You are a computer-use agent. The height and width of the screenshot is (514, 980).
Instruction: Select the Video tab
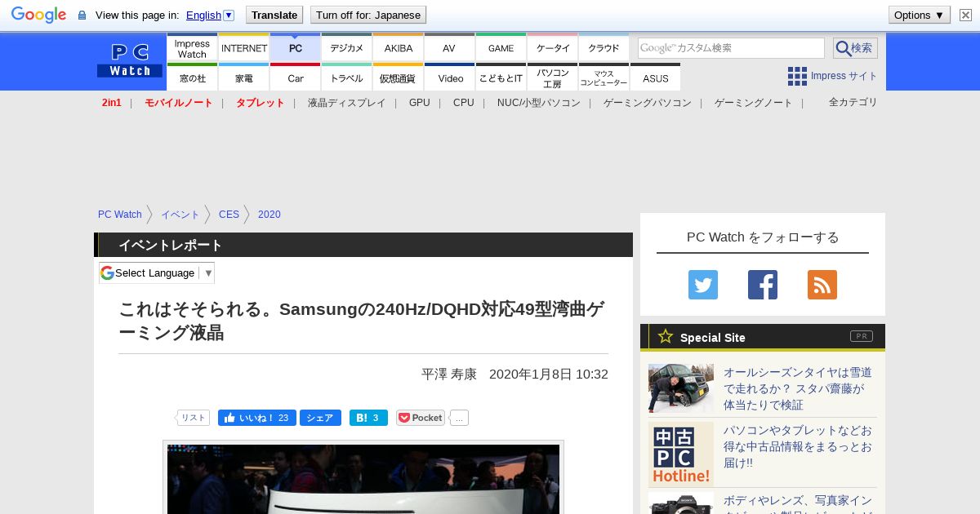[x=449, y=78]
